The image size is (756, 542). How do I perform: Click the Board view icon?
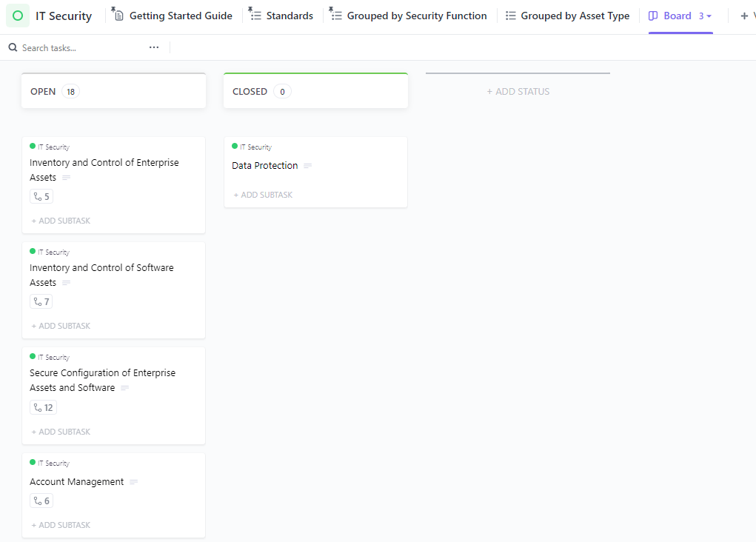pyautogui.click(x=653, y=16)
